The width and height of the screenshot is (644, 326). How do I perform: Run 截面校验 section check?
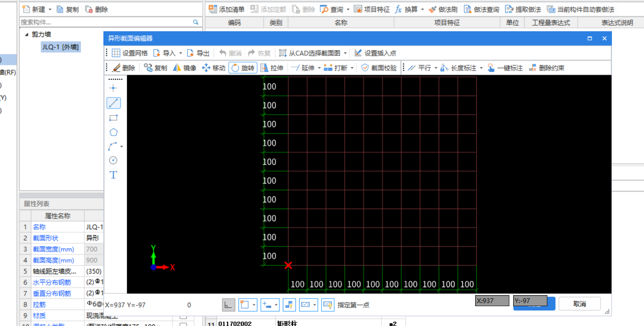379,68
